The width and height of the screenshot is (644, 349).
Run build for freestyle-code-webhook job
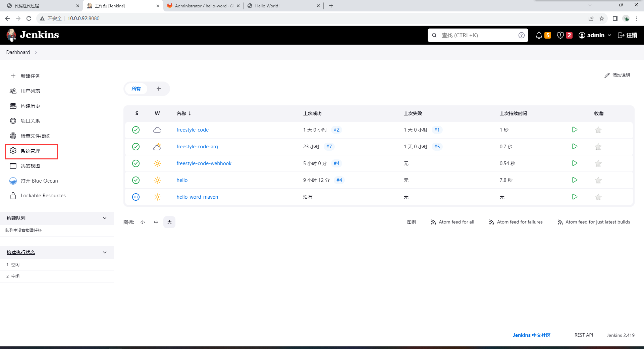575,163
